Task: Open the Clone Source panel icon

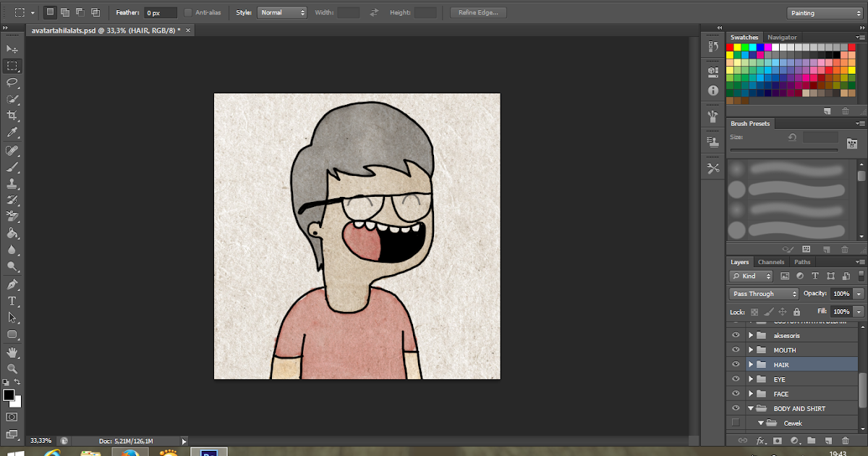Action: [713, 142]
